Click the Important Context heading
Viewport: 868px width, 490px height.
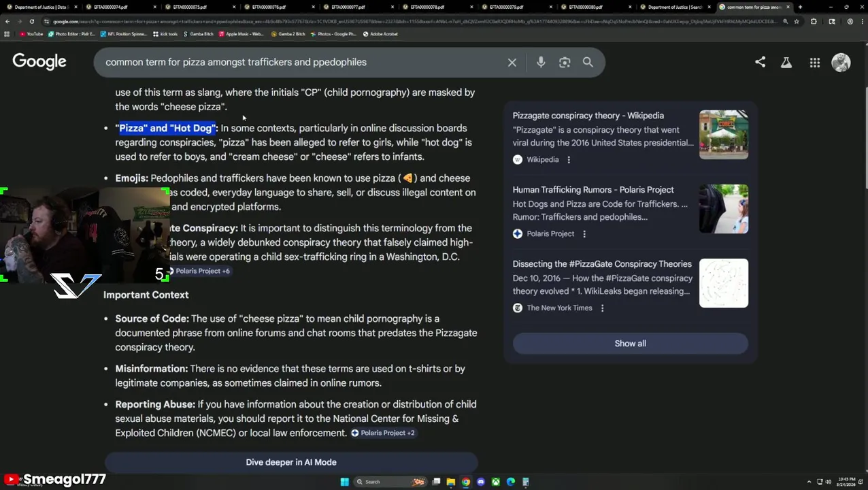tap(146, 295)
